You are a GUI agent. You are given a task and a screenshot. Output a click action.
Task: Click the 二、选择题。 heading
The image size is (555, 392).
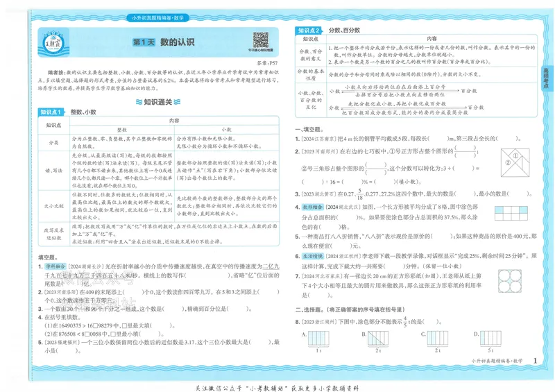pyautogui.click(x=309, y=309)
